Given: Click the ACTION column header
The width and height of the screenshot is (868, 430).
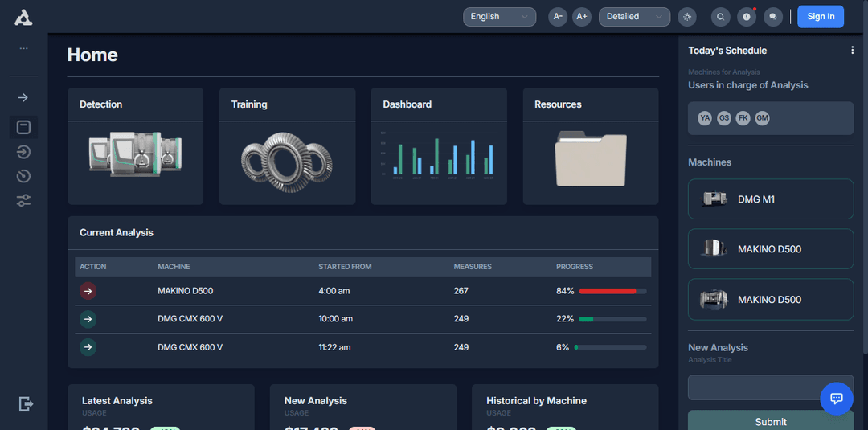Looking at the screenshot, I should pos(93,267).
